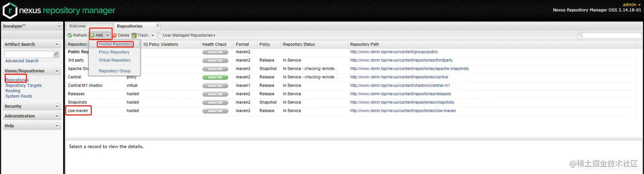Open User Managed Repositories filter dropdown
644x174 pixels.
[186, 35]
